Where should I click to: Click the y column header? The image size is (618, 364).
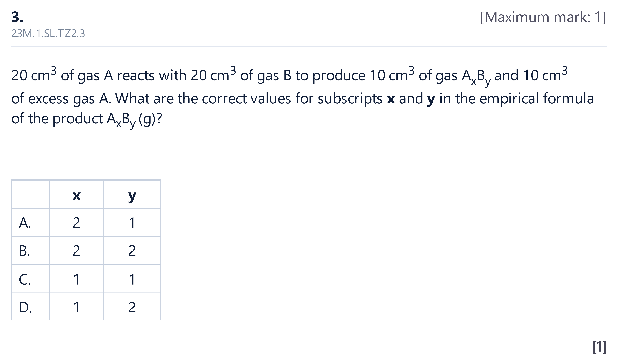pos(132,196)
